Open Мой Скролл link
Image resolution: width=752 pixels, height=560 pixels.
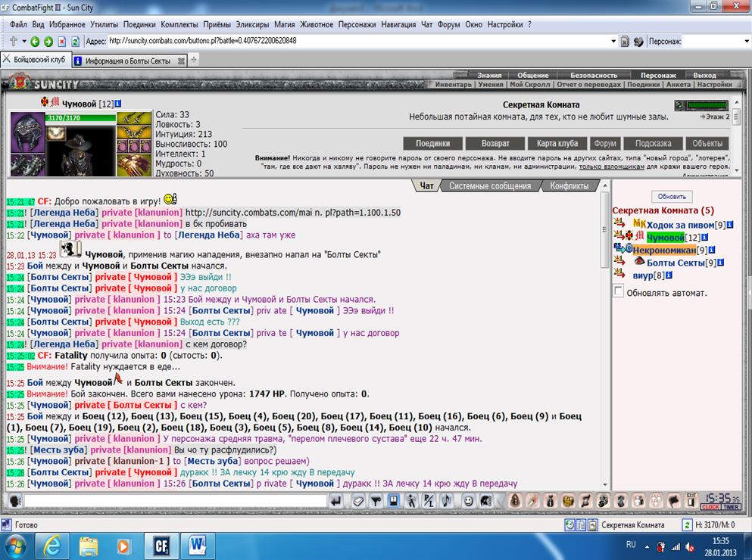[x=530, y=85]
